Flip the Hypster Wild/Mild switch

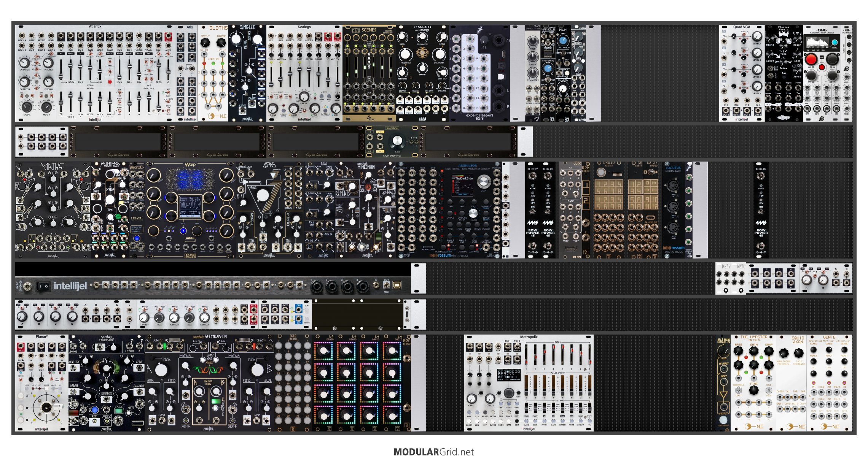[x=769, y=390]
